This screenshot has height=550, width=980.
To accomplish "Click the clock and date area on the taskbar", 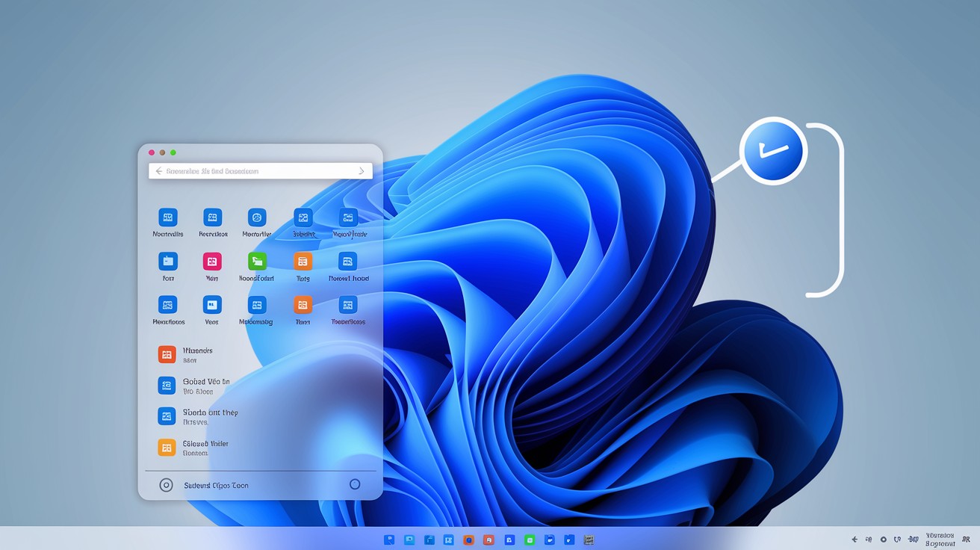I will pyautogui.click(x=940, y=539).
